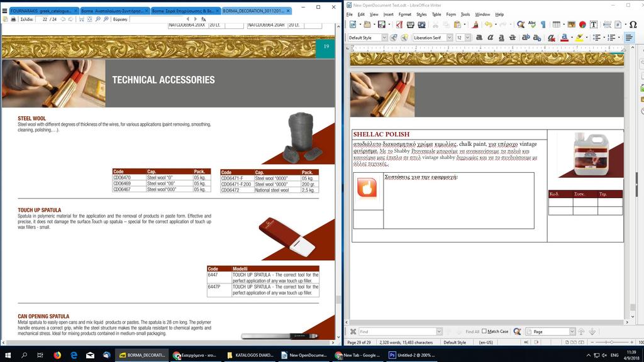Viewport: 644px width, 362px height.
Task: Toggle the bulleted list in Writer
Action: [x=597, y=38]
